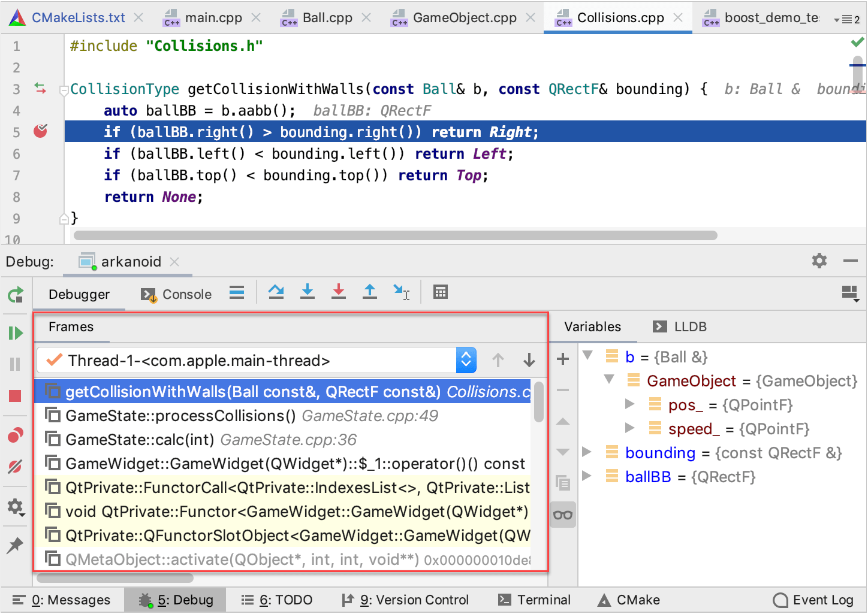Collapse the GameObject variable node
The image size is (868, 614).
(610, 379)
